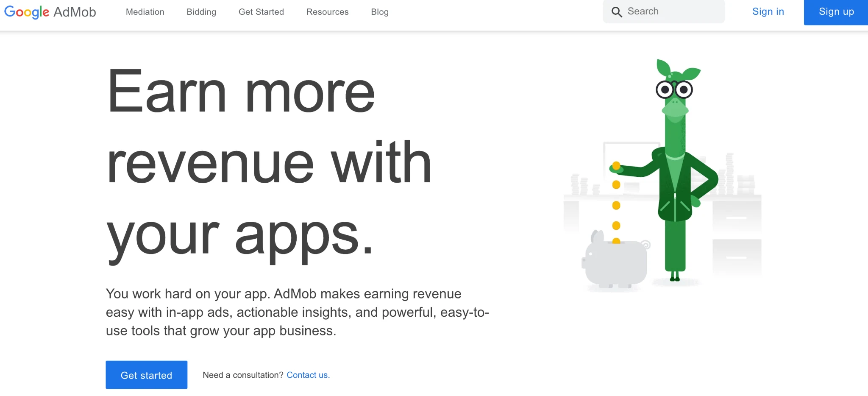The width and height of the screenshot is (868, 396).
Task: Click the Google AdMob logo
Action: (50, 12)
